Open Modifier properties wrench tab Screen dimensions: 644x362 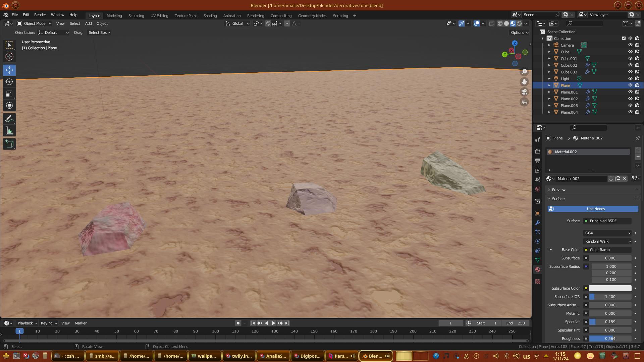[538, 223]
